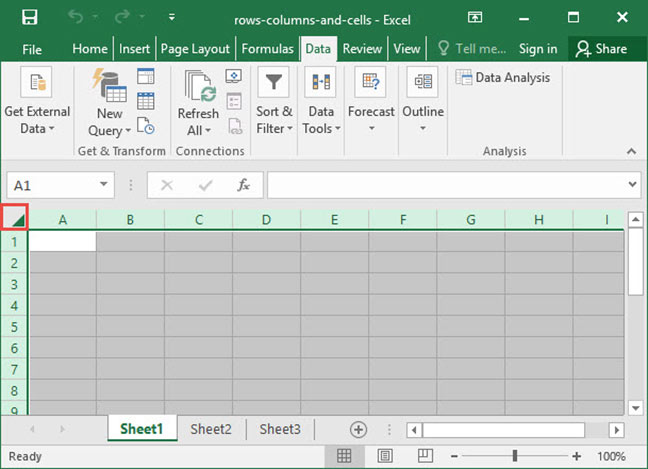Click the Show Queries icon
The image size is (648, 469).
tap(146, 76)
